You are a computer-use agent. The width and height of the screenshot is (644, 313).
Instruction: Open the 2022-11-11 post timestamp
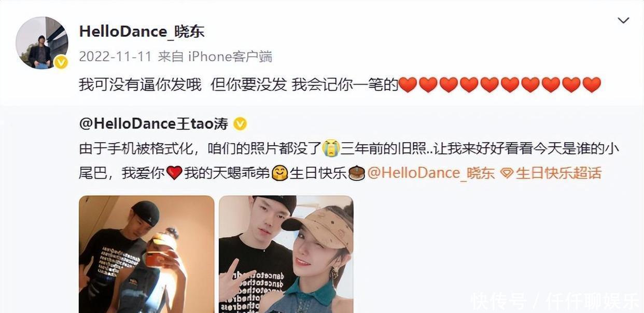[x=115, y=57]
